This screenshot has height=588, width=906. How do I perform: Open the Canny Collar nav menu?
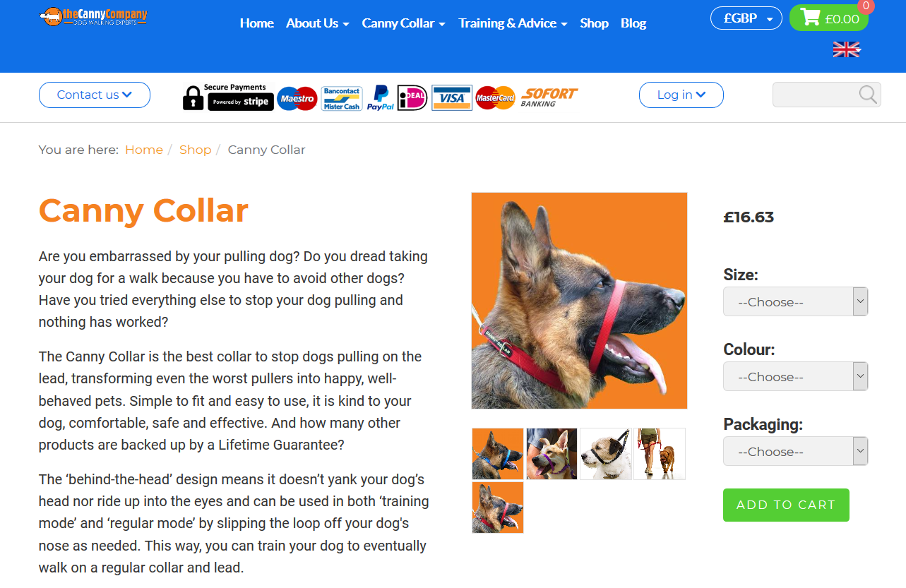click(403, 23)
